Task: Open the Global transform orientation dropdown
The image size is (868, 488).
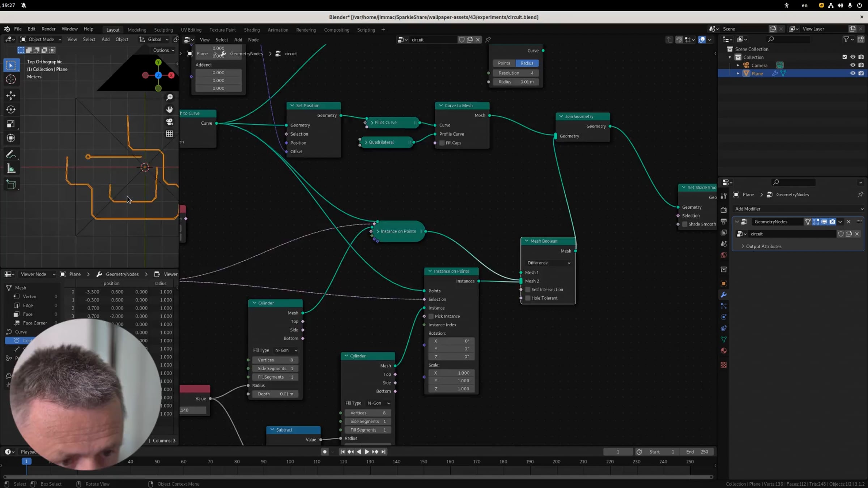Action: pos(154,39)
